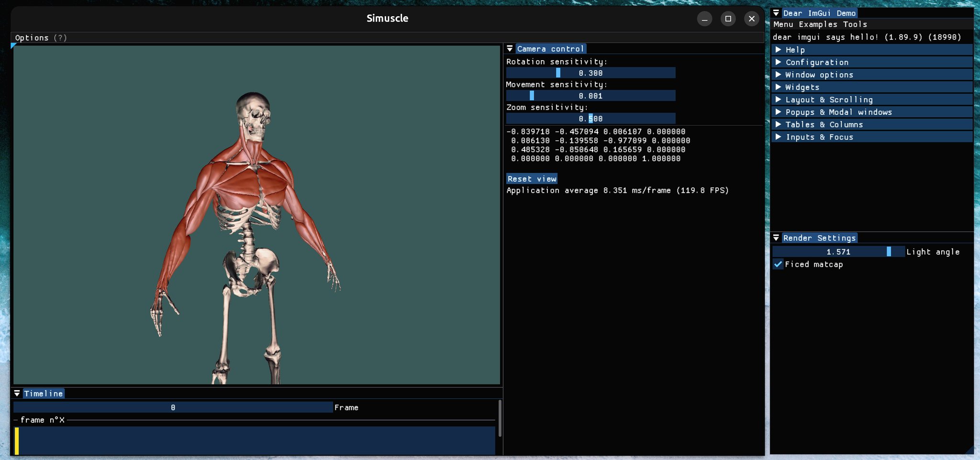
Task: Collapse the Render Settings panel arrow
Action: 776,238
